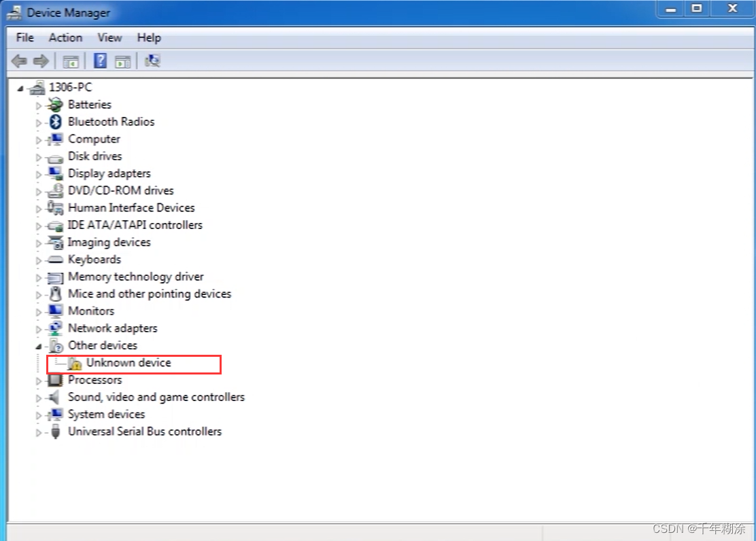Expand the Universal Serial Bus controllers node
The width and height of the screenshot is (756, 541).
click(39, 432)
